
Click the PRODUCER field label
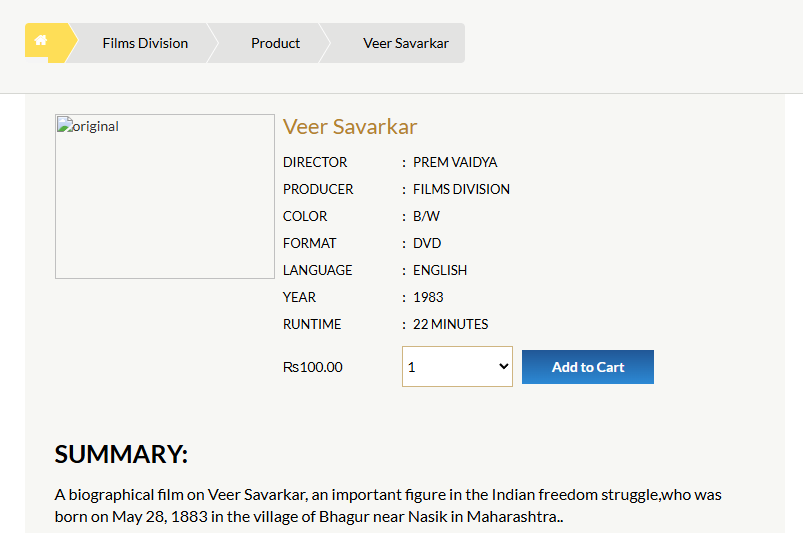318,189
